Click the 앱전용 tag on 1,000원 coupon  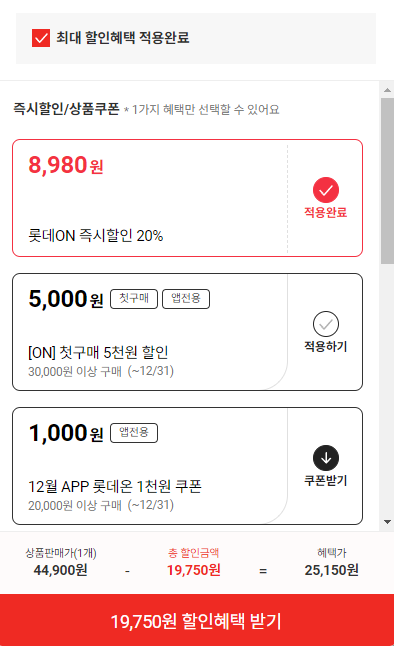[x=134, y=433]
